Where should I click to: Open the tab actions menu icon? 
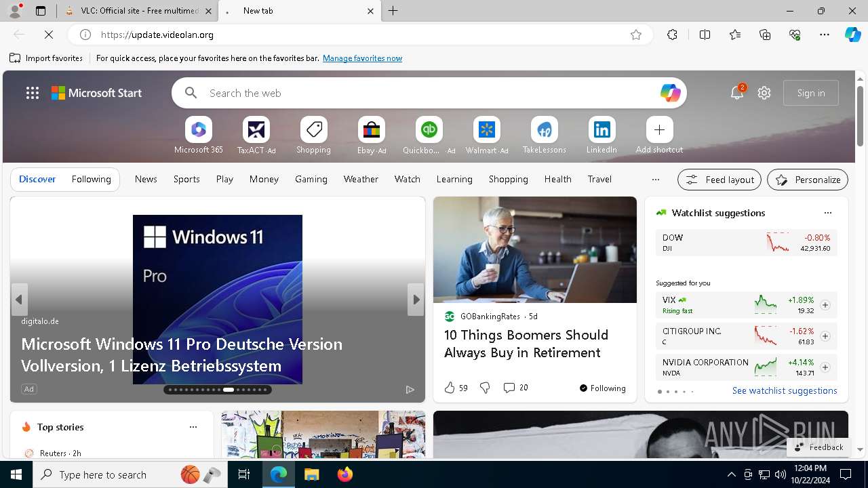(x=41, y=11)
